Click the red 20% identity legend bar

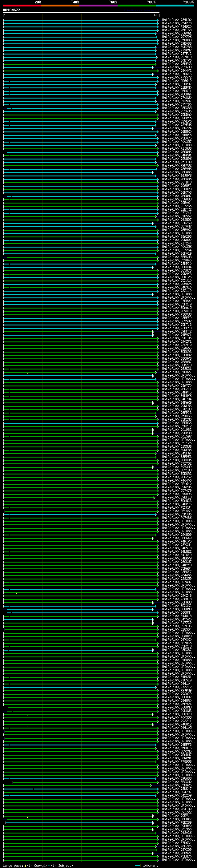coord(22,6)
